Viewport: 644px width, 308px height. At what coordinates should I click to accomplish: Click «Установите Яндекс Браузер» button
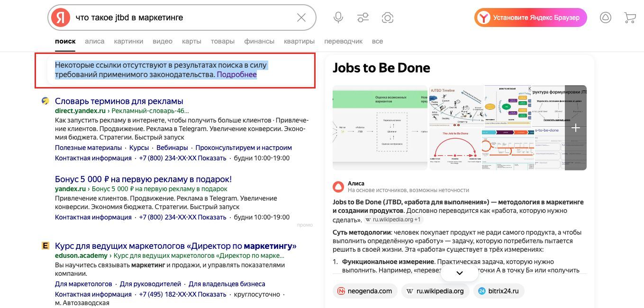coord(530,17)
